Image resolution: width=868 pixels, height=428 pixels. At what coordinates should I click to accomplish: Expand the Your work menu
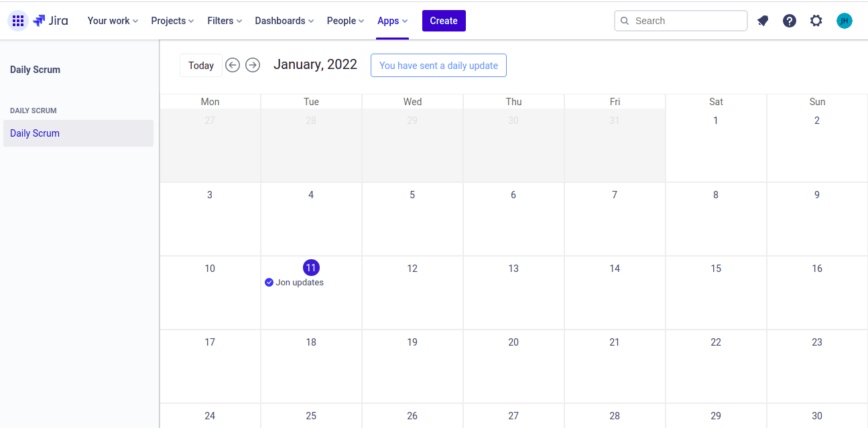(x=113, y=21)
